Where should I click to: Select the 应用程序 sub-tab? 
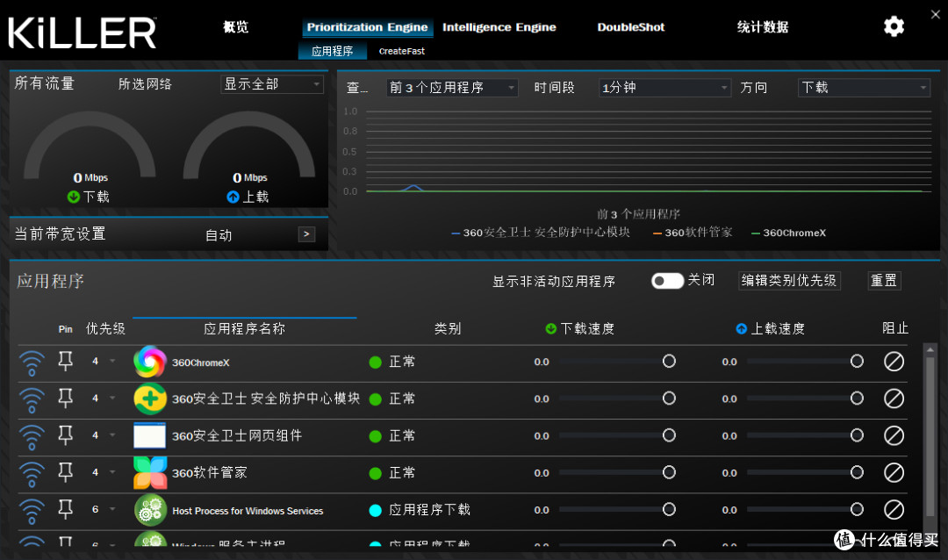332,52
